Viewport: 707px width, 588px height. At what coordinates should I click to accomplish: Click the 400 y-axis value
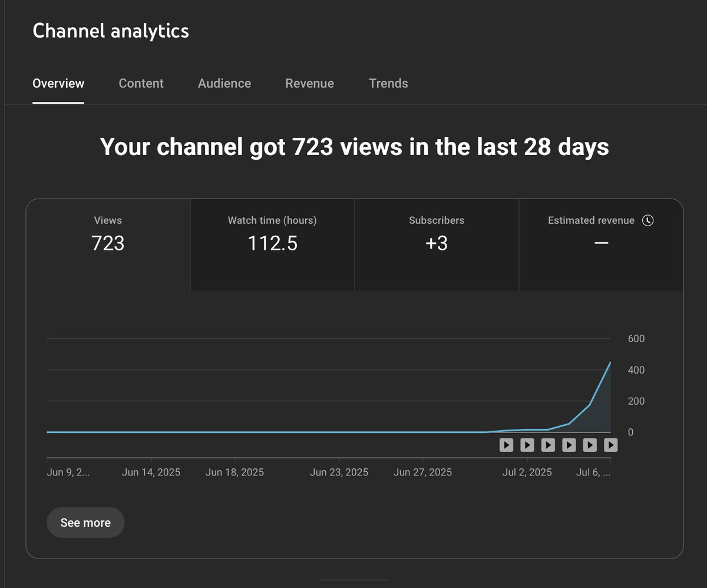(x=636, y=370)
